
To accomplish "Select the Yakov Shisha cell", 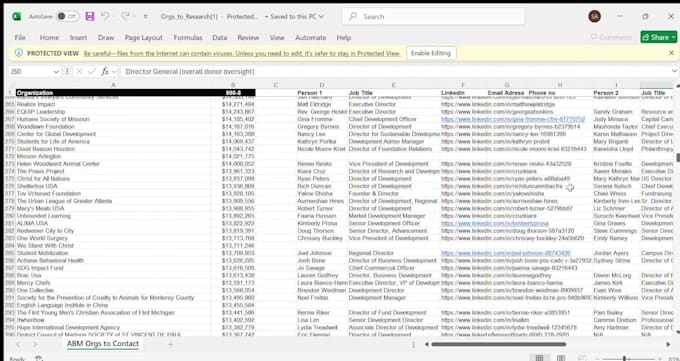I will [322, 194].
